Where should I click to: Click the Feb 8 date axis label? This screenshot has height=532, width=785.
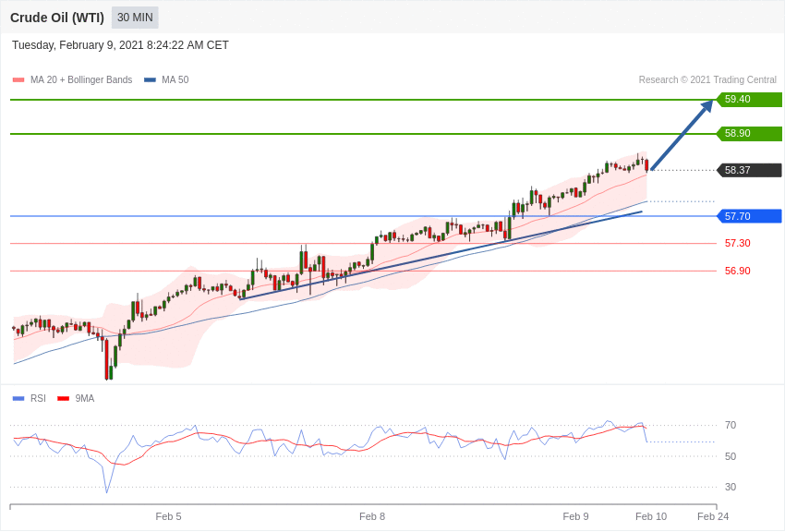(x=372, y=516)
